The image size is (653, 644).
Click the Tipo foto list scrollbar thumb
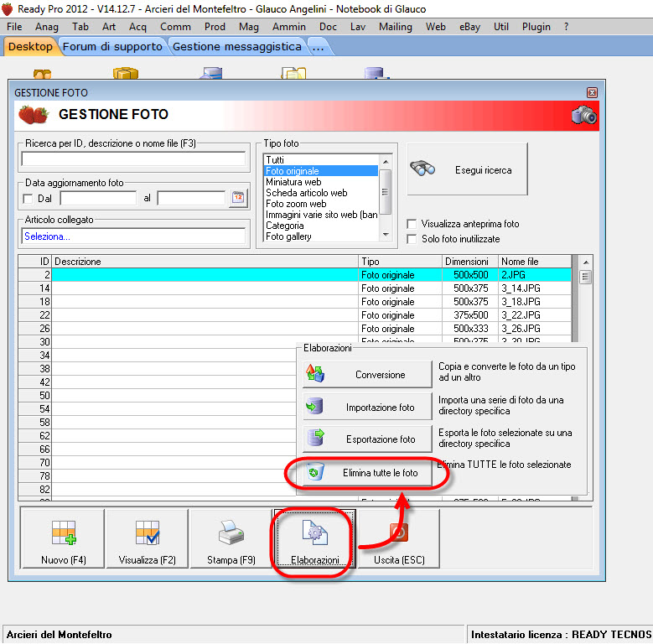click(386, 192)
